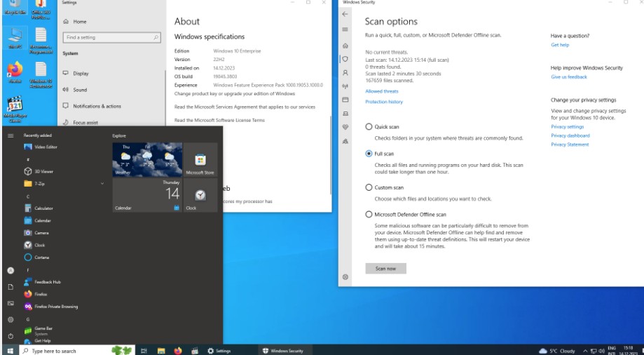Select the Quick scan radio button

[369, 127]
